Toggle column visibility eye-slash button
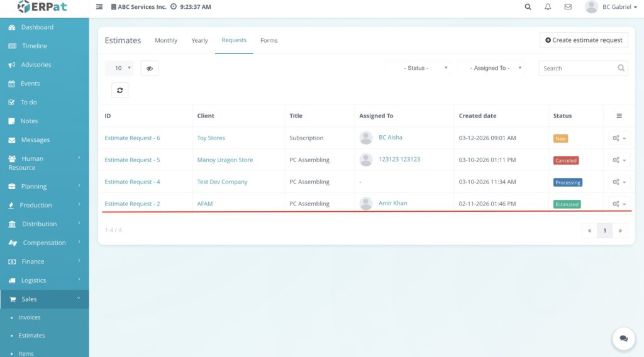Viewport: 644px width, 357px height. point(150,68)
